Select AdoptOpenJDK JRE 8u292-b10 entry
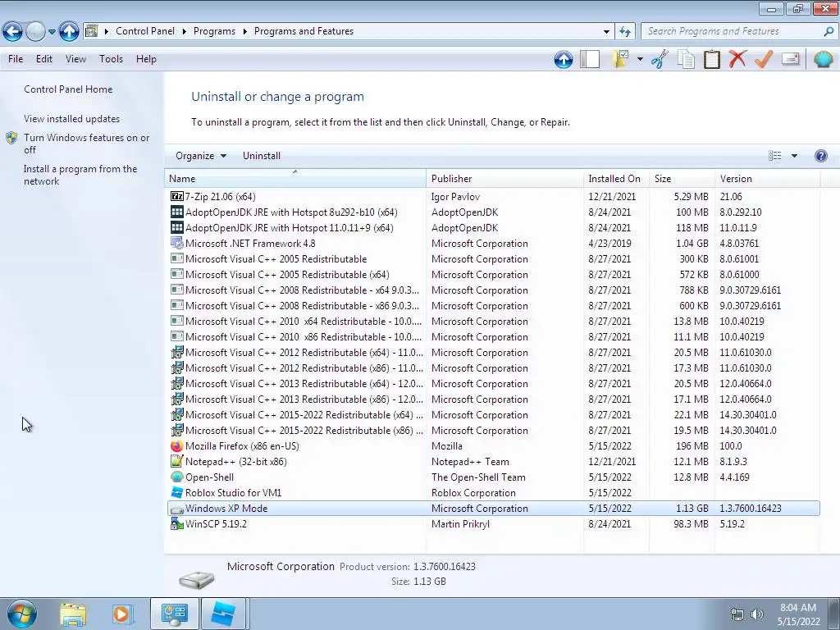This screenshot has width=840, height=630. 493,212
